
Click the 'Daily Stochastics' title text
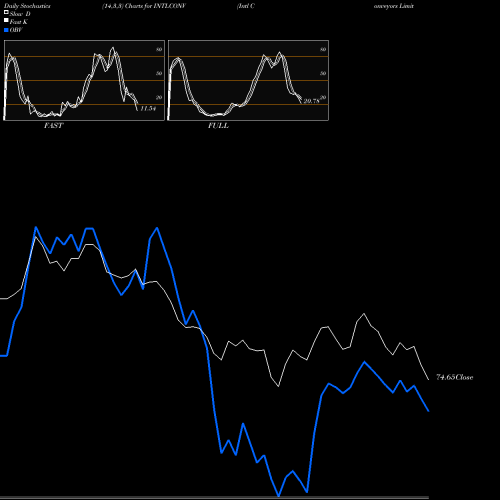point(26,6)
